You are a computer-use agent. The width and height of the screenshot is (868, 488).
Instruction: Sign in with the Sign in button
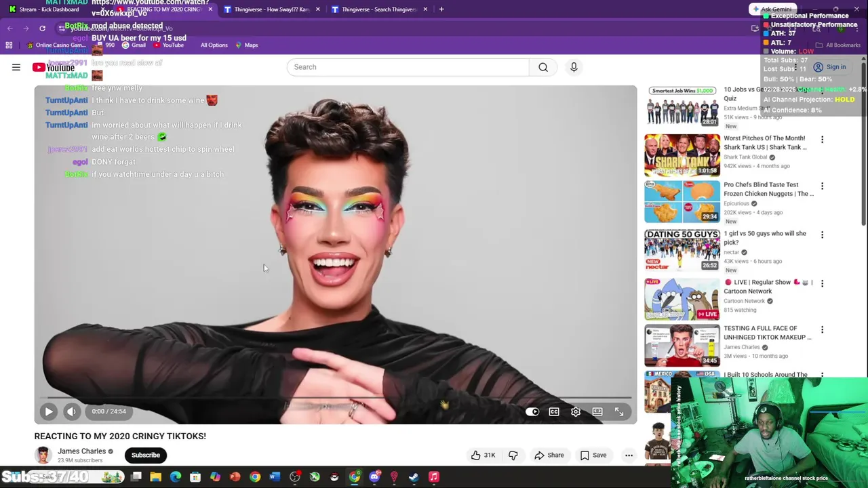(x=830, y=67)
